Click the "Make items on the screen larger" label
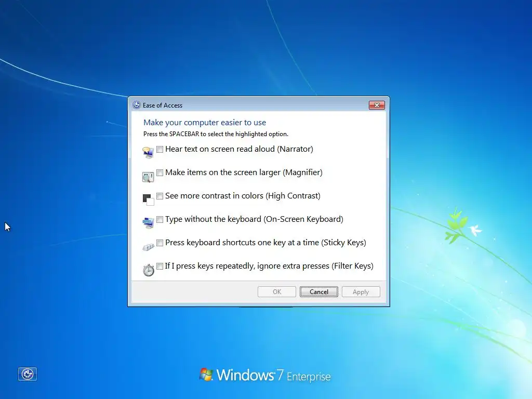This screenshot has width=532, height=399. (x=244, y=172)
